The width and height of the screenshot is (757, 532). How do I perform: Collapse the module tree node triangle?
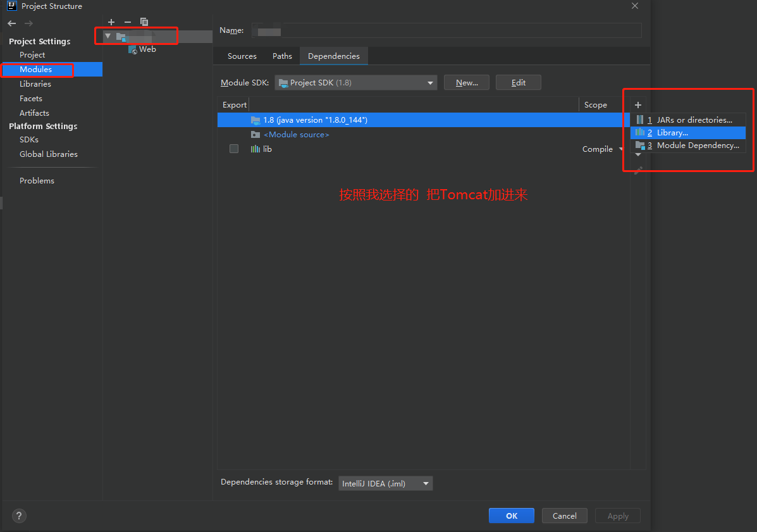coord(108,36)
